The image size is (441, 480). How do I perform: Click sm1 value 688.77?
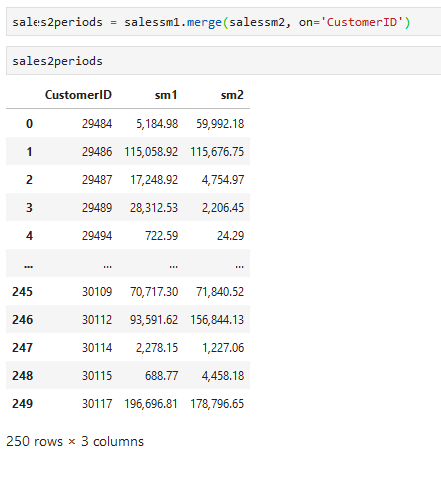pos(161,376)
